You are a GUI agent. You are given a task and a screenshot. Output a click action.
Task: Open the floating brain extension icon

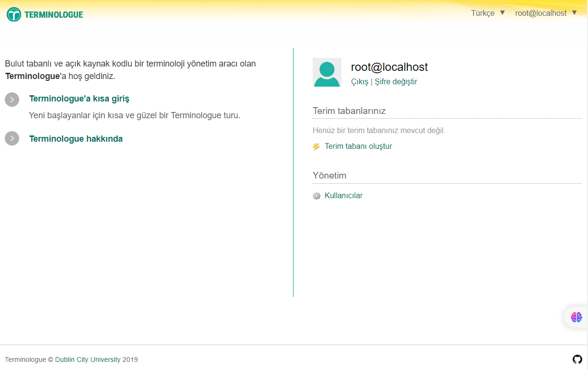coord(576,317)
